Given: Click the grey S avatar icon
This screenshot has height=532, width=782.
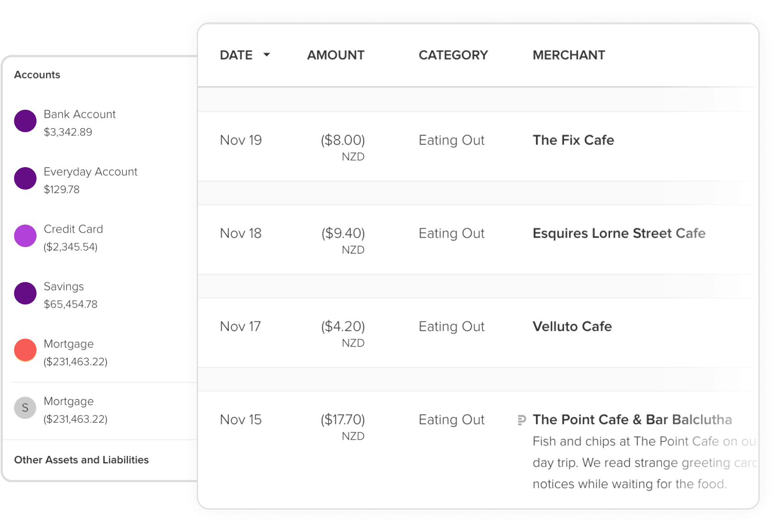Looking at the screenshot, I should click(25, 408).
